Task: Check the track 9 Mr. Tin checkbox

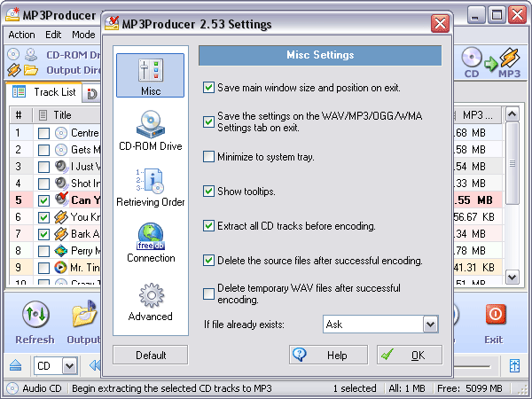Action: (43, 268)
